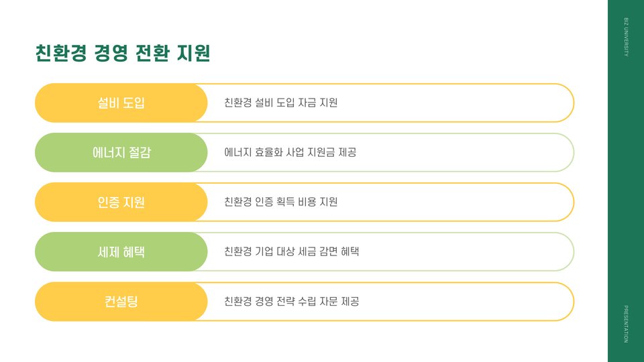Viewport: 644px width, 362px height.
Task: Click the BIZ UNIVERSITY vertical label
Action: pos(626,37)
